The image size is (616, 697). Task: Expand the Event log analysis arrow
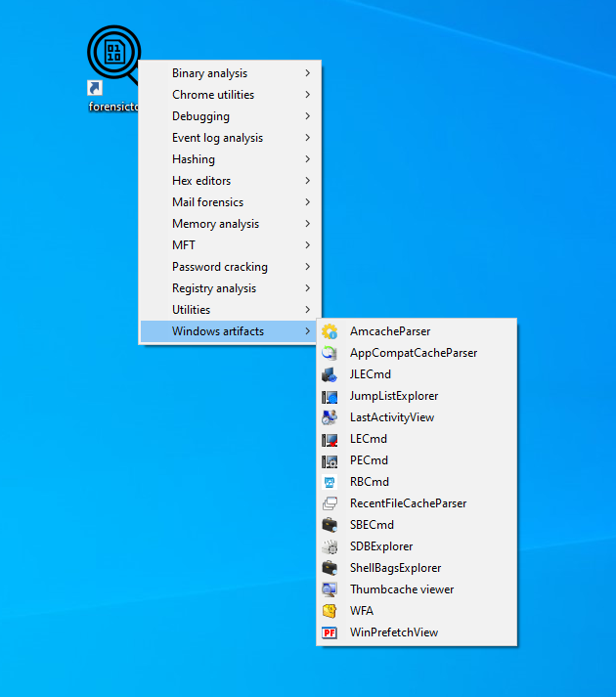click(308, 138)
